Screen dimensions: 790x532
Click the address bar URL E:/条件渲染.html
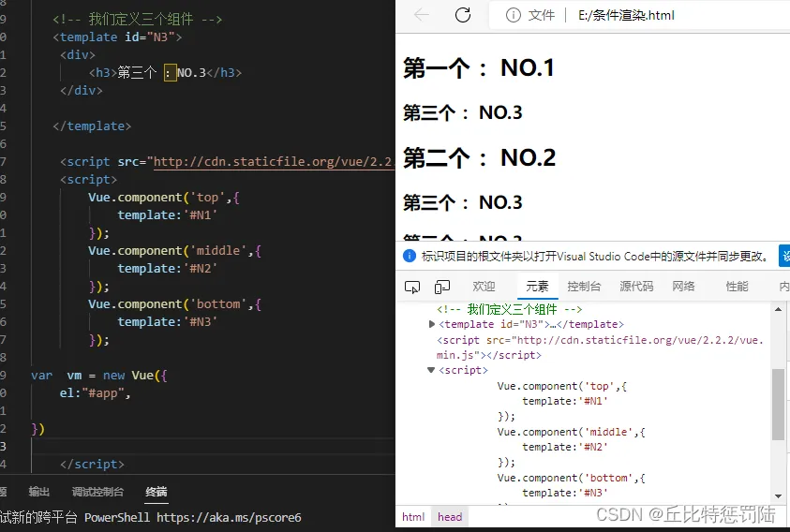(x=626, y=16)
